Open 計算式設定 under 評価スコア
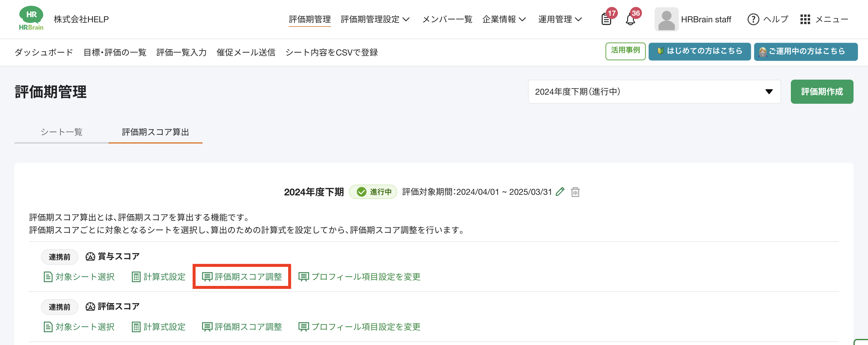Screen dimensions: 868x345 (159, 326)
